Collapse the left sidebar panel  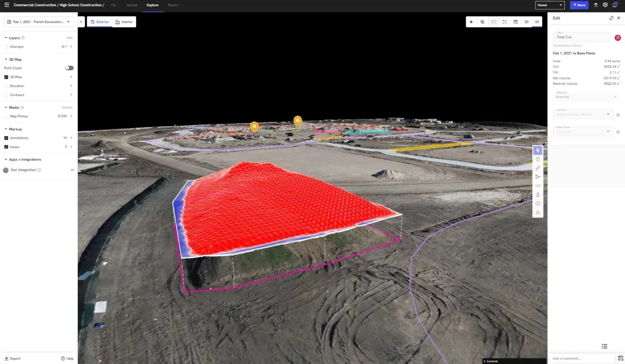click(81, 22)
